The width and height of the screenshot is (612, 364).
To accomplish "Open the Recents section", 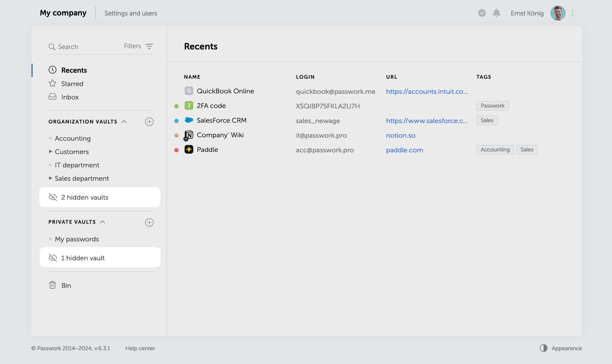I will point(74,70).
